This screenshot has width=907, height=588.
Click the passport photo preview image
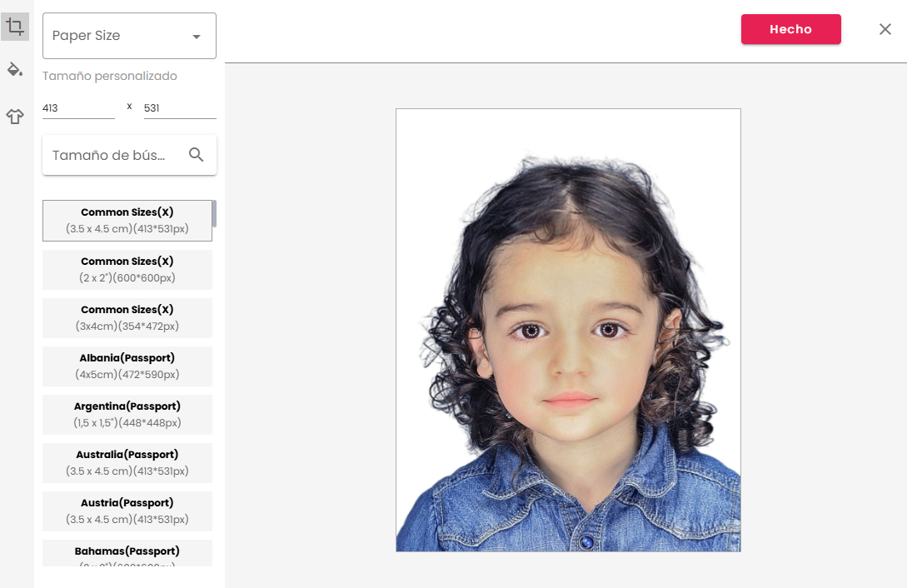[x=568, y=330]
